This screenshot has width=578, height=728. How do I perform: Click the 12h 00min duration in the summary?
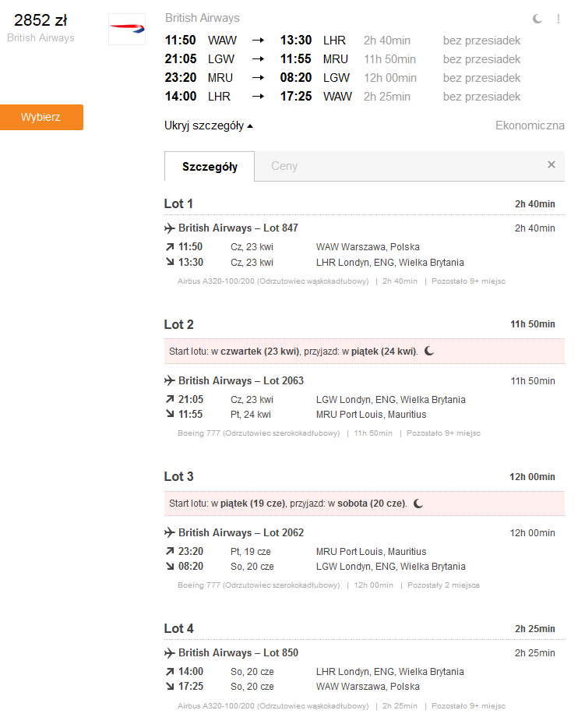[390, 78]
